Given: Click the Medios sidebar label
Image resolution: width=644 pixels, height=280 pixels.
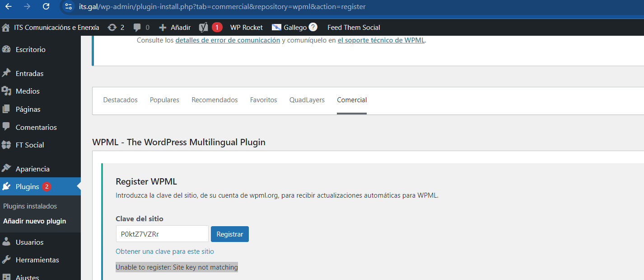Looking at the screenshot, I should pos(28,91).
